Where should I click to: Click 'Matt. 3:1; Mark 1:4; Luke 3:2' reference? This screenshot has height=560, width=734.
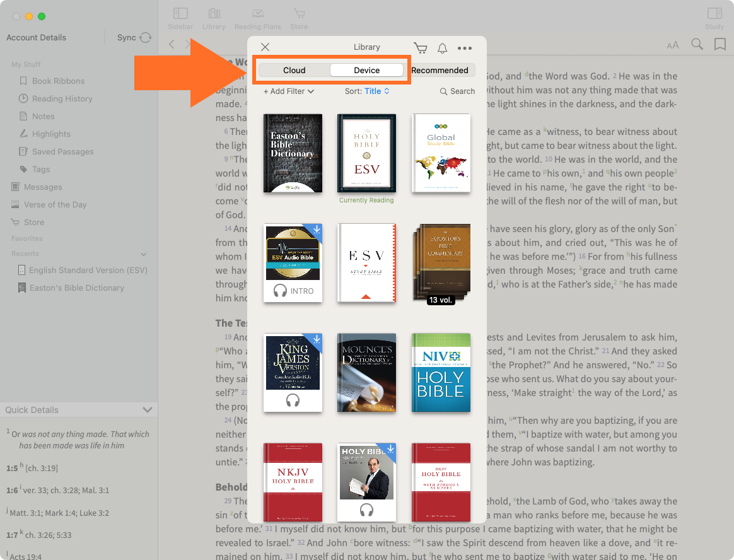click(x=59, y=513)
